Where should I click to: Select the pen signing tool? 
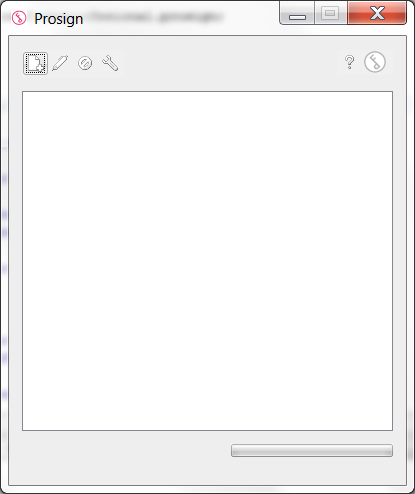pos(60,63)
